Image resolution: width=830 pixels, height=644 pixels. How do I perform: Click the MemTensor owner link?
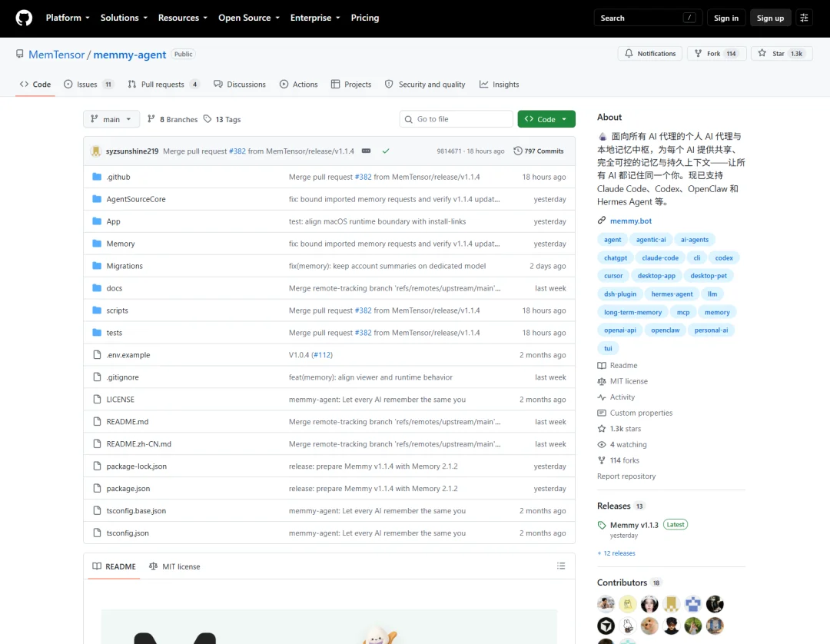pos(57,55)
